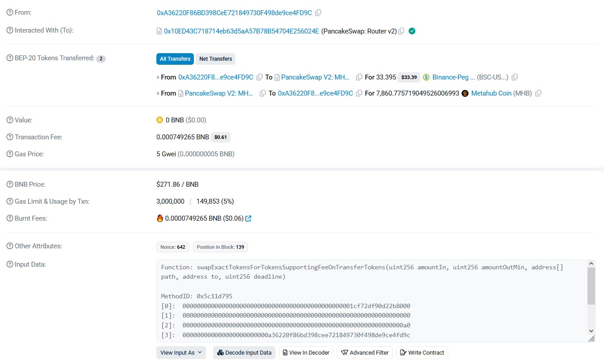604x364 pixels.
Task: Open PancakeSwap V2: MH... link in first transfer
Action: tap(315, 77)
